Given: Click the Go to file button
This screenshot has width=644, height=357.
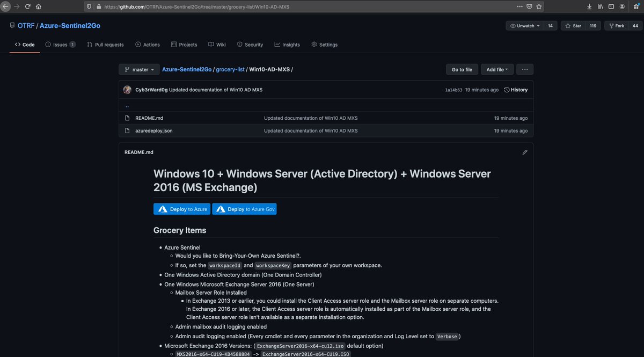Looking at the screenshot, I should point(462,69).
